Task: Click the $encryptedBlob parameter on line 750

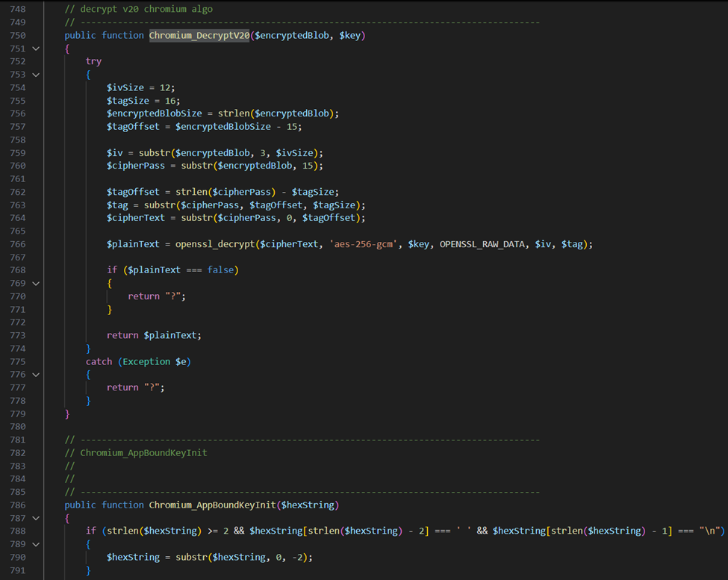Action: click(291, 35)
